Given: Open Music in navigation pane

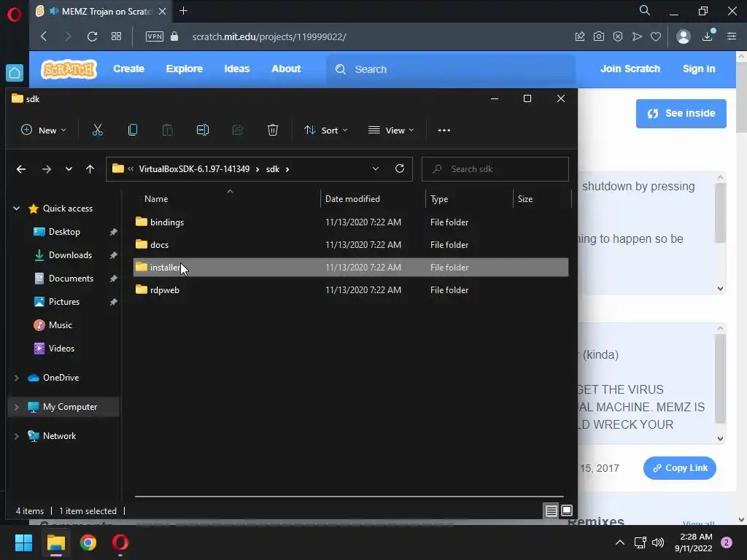Looking at the screenshot, I should click(x=60, y=325).
